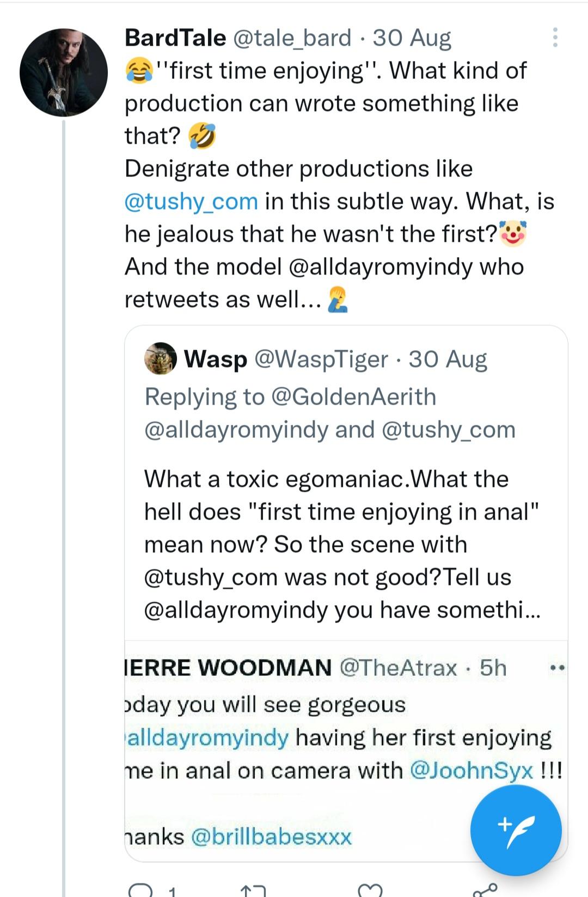Open the @tale_bard handle

[x=292, y=38]
